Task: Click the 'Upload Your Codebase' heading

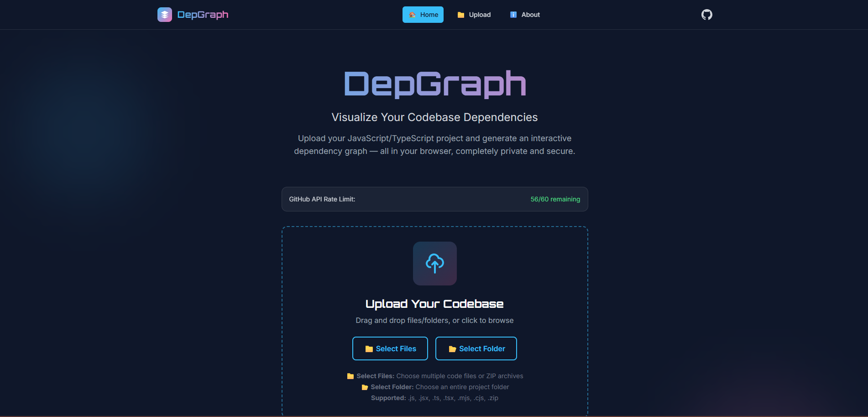Action: [x=434, y=304]
